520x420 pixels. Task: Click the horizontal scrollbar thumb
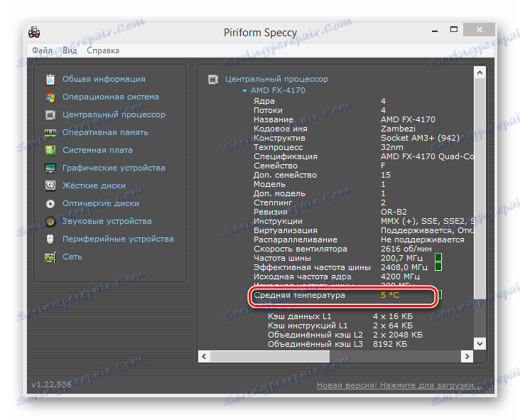[x=270, y=357]
